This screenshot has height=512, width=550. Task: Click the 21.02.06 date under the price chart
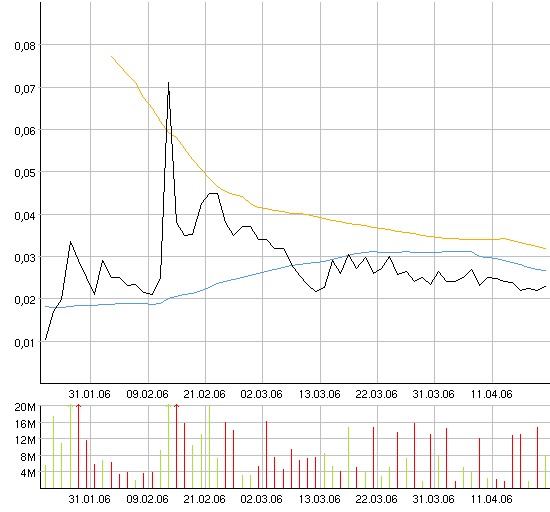pos(204,394)
